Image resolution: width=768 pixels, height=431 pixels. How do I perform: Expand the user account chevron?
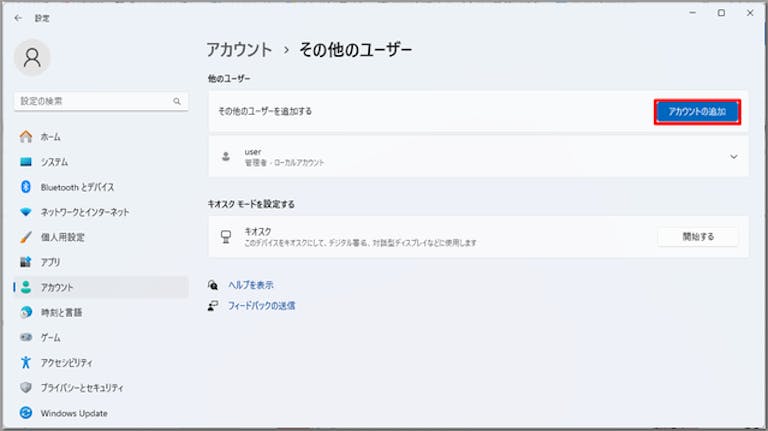(734, 157)
